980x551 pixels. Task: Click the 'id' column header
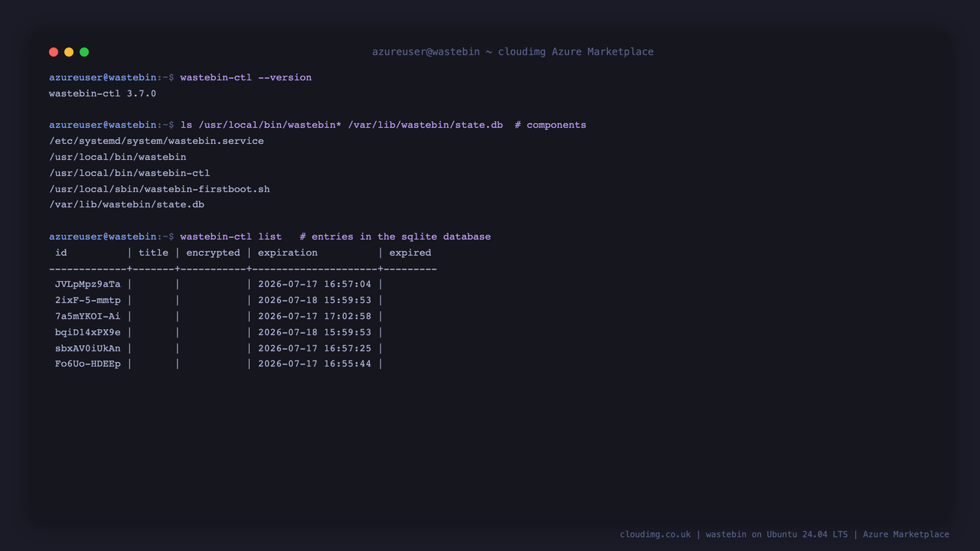pos(61,253)
